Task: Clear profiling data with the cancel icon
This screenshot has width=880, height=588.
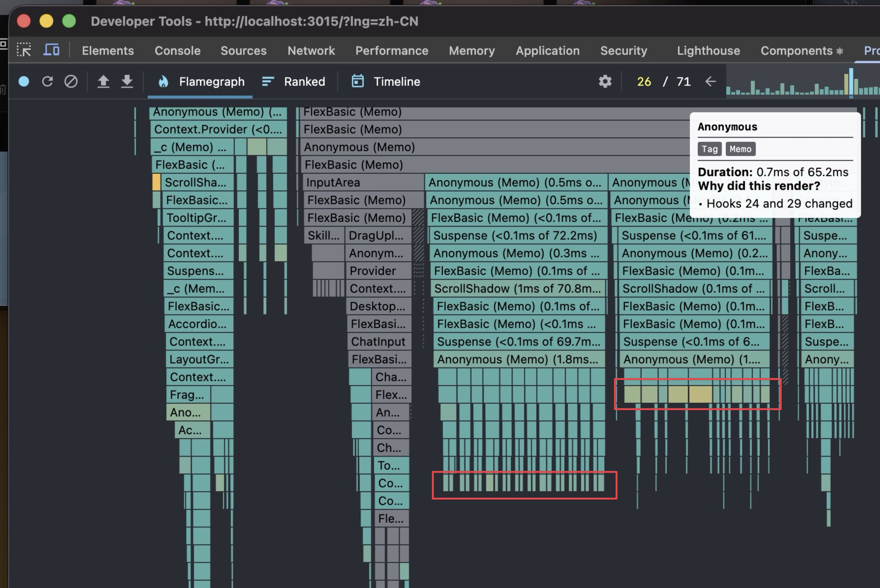Action: pos(71,81)
